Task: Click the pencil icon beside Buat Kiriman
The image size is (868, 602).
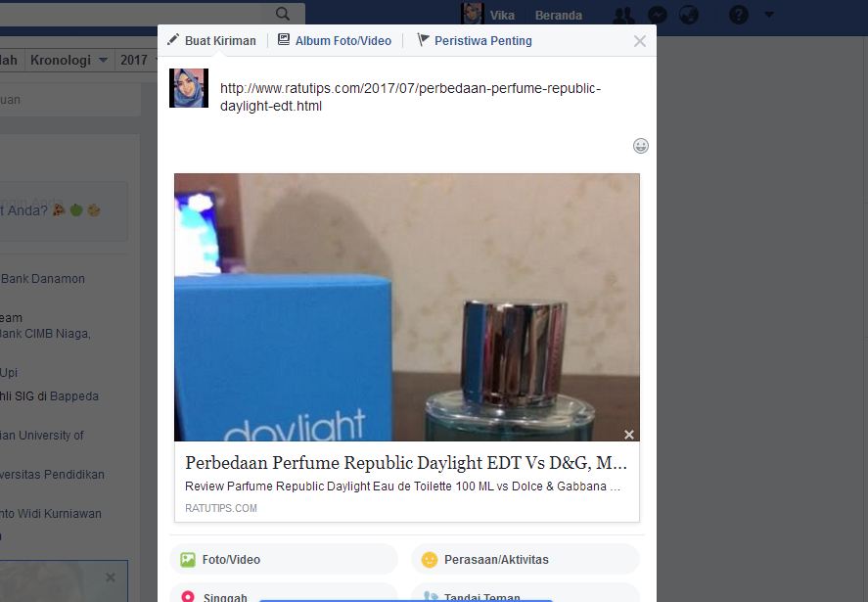Action: [x=173, y=40]
